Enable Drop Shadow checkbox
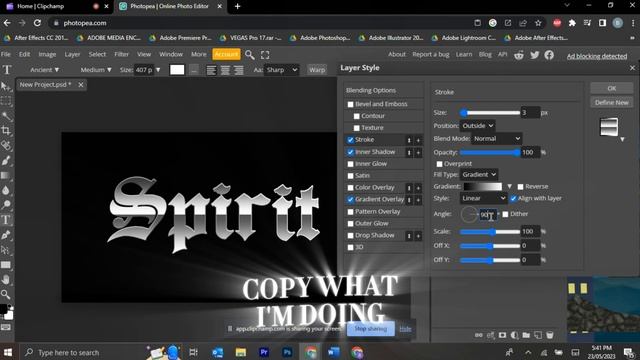Viewport: 640px width, 360px height. [350, 236]
